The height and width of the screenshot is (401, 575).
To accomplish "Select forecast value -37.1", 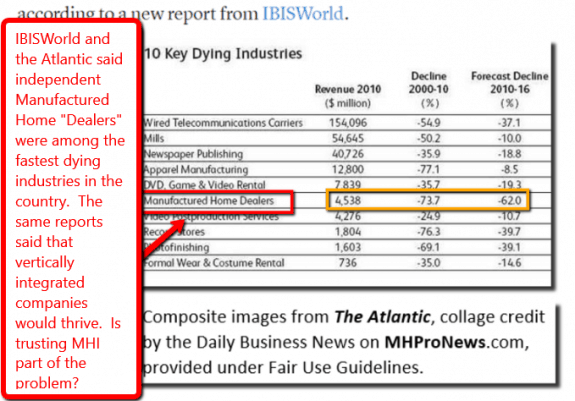I will pyautogui.click(x=509, y=123).
